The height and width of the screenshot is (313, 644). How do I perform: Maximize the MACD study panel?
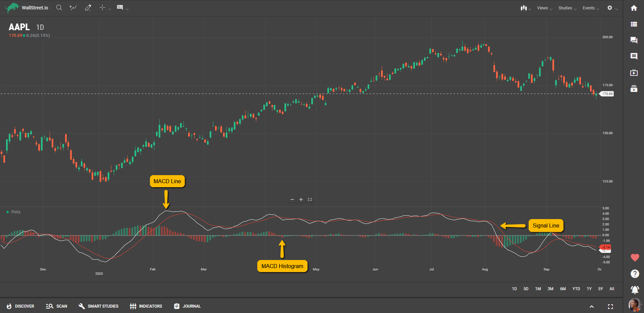[x=310, y=200]
